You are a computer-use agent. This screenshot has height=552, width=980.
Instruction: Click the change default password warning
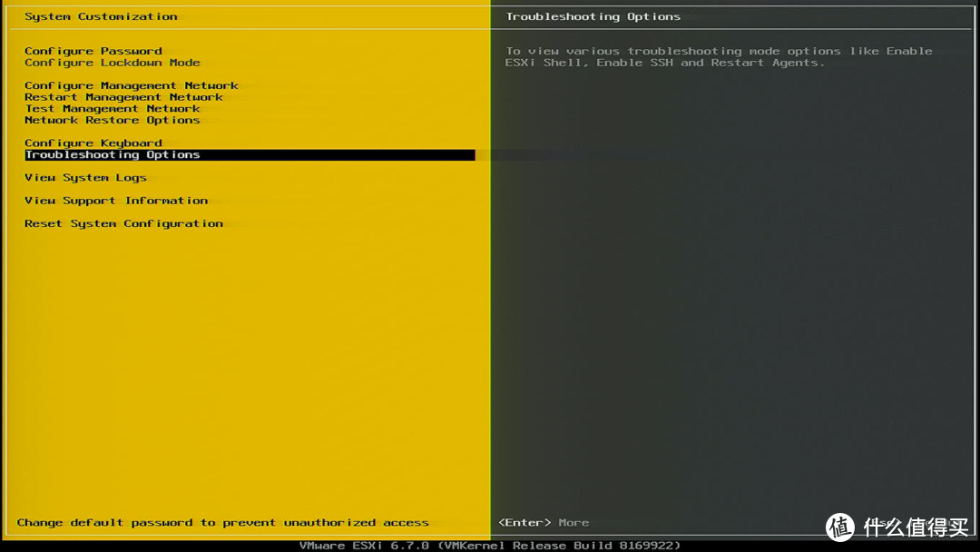[x=222, y=523]
